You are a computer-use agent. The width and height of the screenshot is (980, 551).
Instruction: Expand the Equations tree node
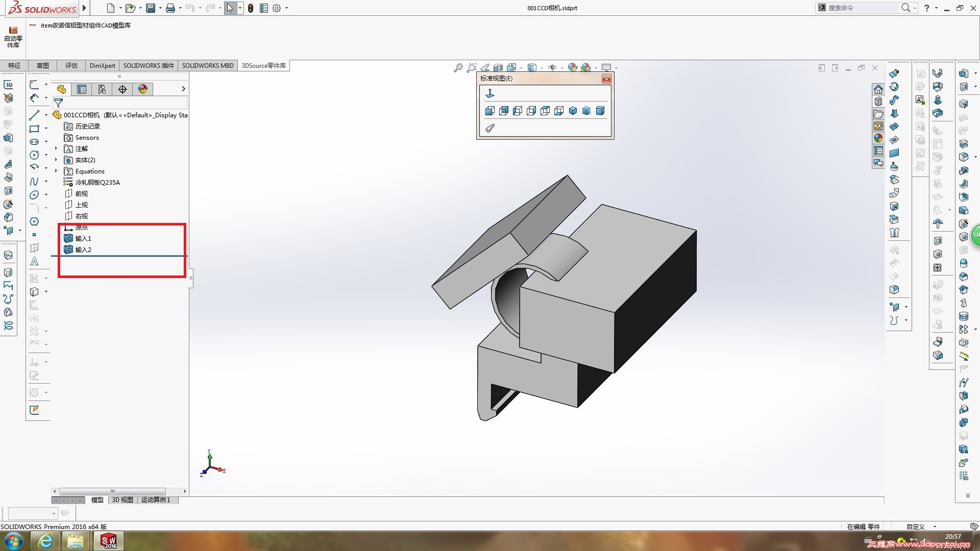tap(56, 171)
